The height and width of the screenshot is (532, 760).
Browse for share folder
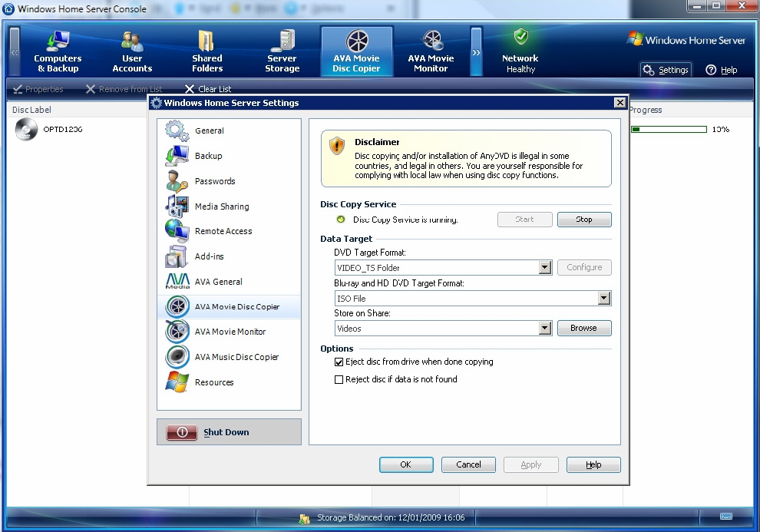(x=584, y=328)
